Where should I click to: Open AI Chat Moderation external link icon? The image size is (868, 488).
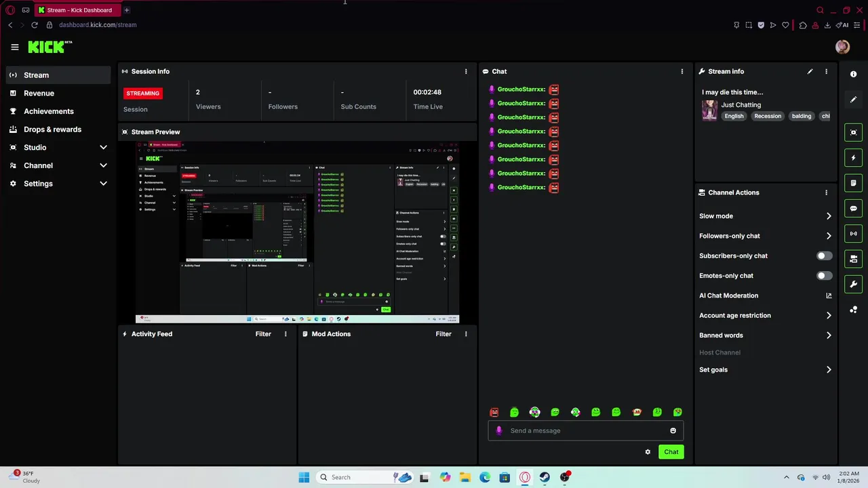point(829,296)
